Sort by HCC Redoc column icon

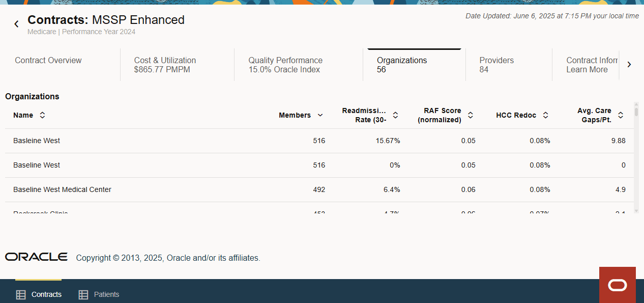coord(545,115)
